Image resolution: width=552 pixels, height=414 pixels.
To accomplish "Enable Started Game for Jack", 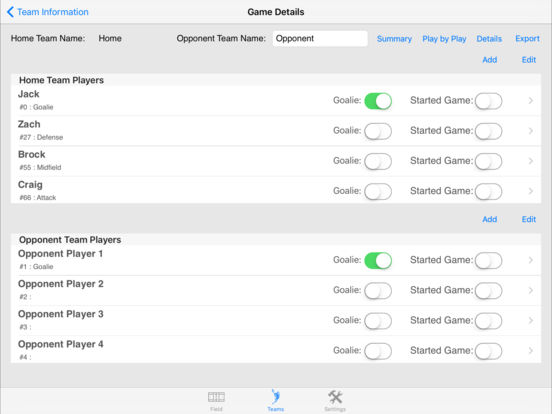I will point(488,101).
